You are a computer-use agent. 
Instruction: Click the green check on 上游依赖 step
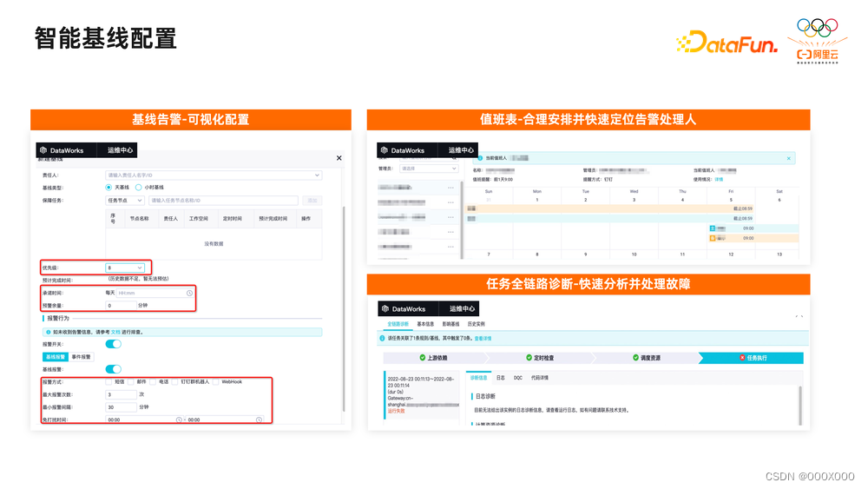423,358
